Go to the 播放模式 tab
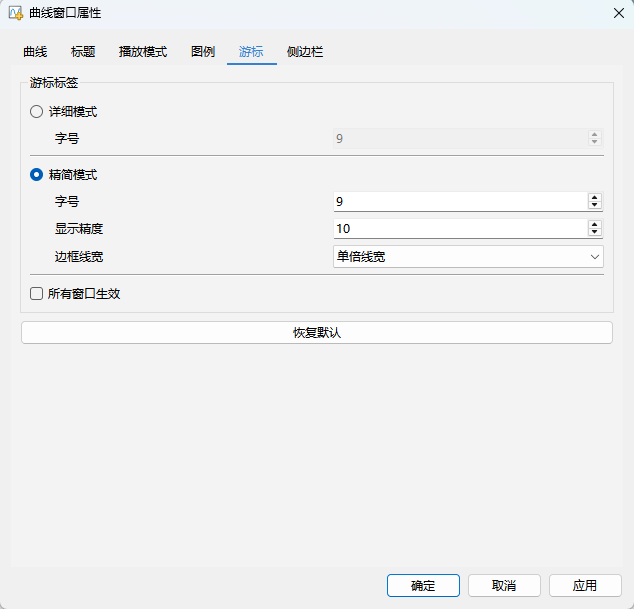The width and height of the screenshot is (634, 609). [x=142, y=52]
